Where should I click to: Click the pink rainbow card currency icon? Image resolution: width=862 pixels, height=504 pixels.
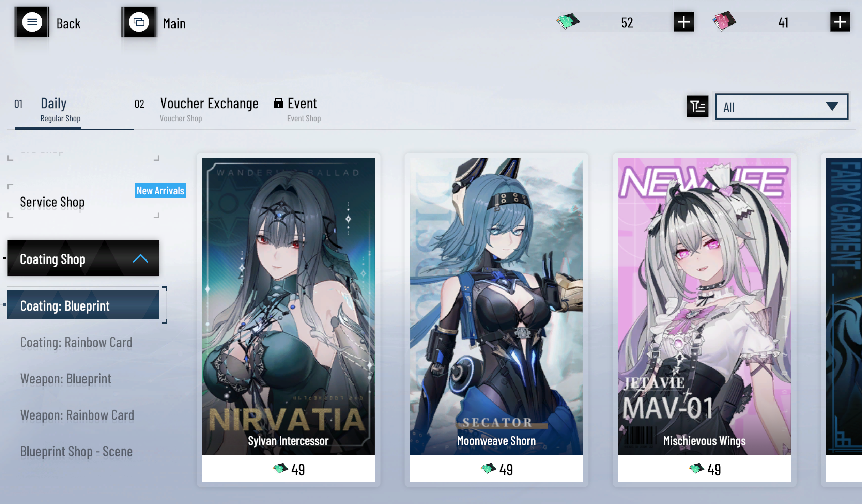coord(724,21)
